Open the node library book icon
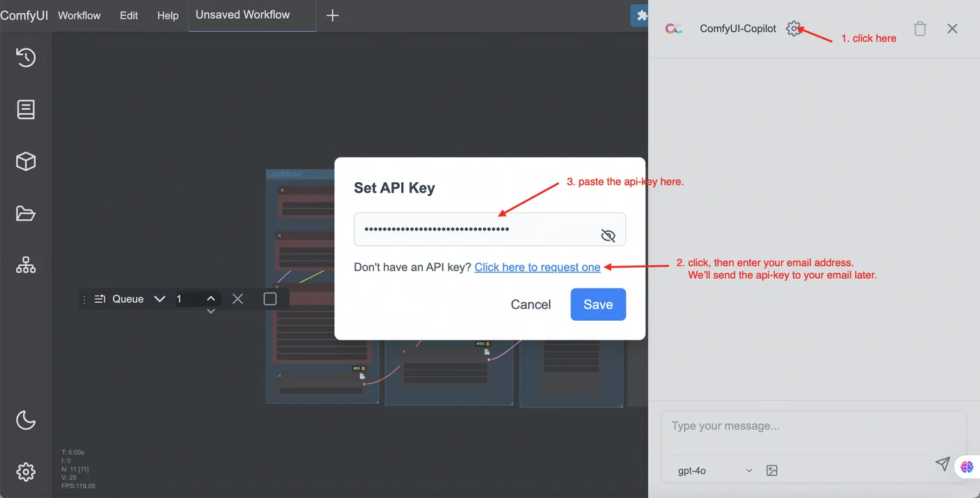Image resolution: width=980 pixels, height=498 pixels. (26, 109)
